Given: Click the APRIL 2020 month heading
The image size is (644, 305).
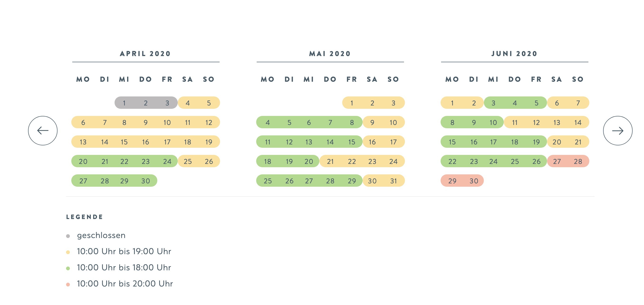Looking at the screenshot, I should [x=145, y=54].
